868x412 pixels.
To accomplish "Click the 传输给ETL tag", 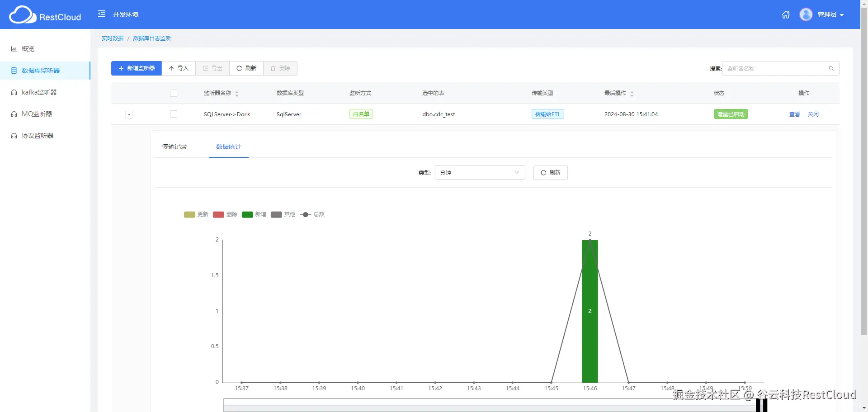I will coord(548,114).
